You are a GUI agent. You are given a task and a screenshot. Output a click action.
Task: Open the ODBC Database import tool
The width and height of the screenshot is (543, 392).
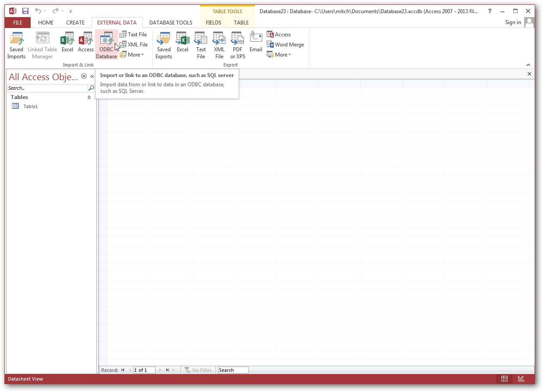(106, 44)
